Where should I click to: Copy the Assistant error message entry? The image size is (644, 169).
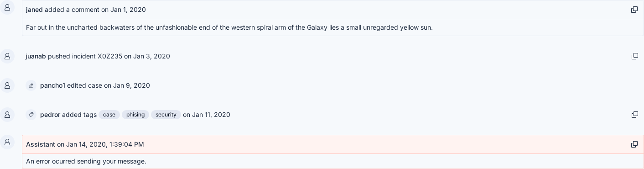click(634, 144)
